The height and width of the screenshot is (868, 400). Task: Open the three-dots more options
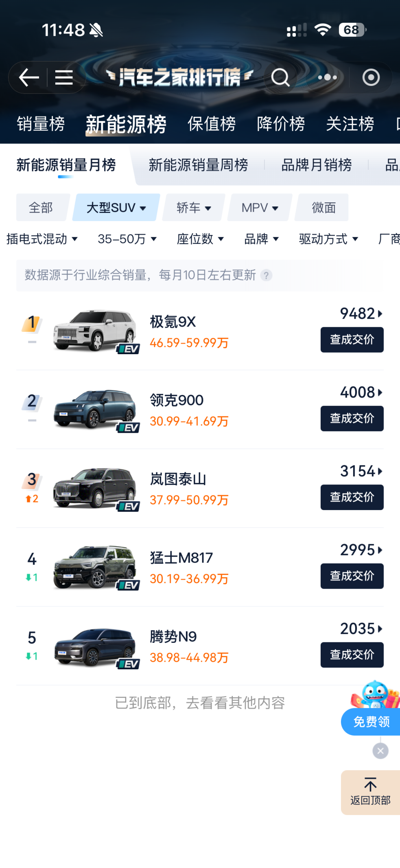click(x=328, y=77)
